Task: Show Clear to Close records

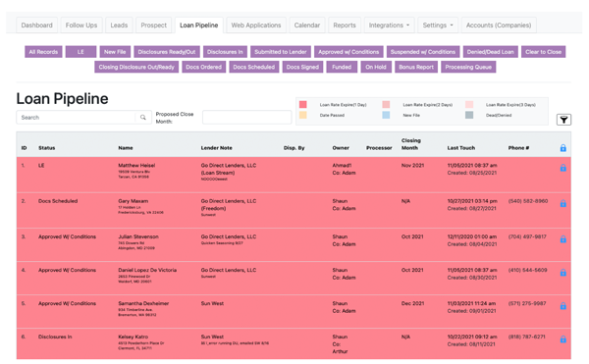Action: [543, 52]
